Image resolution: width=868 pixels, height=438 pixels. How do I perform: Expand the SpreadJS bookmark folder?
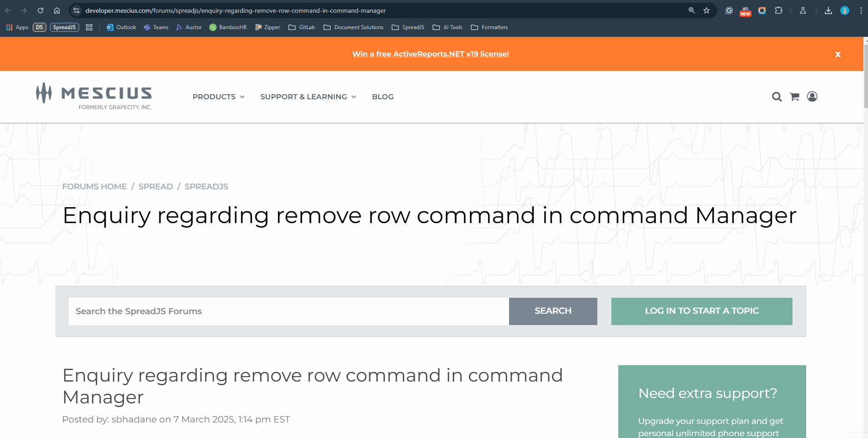[408, 27]
